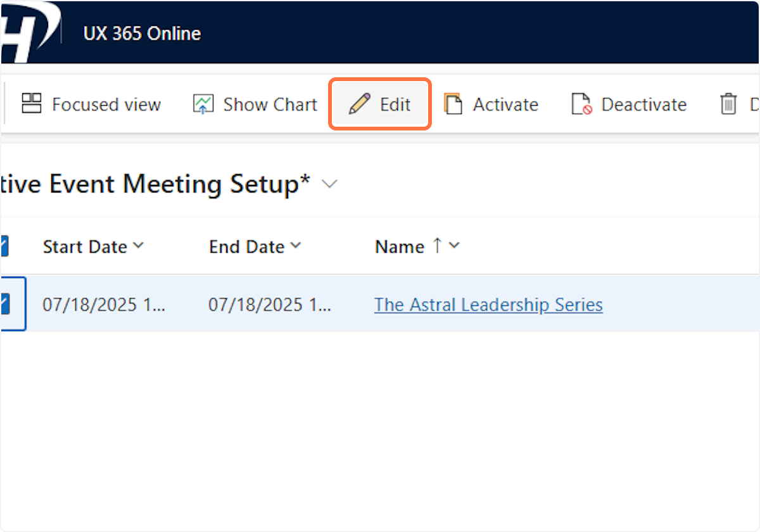Viewport: 760px width, 532px height.
Task: Click the Activate document icon
Action: 453,104
